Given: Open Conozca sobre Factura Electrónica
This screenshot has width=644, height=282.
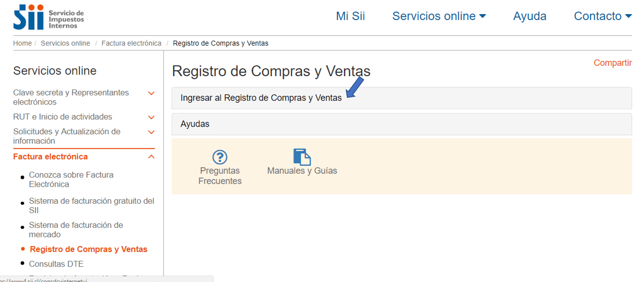Looking at the screenshot, I should coord(71,179).
